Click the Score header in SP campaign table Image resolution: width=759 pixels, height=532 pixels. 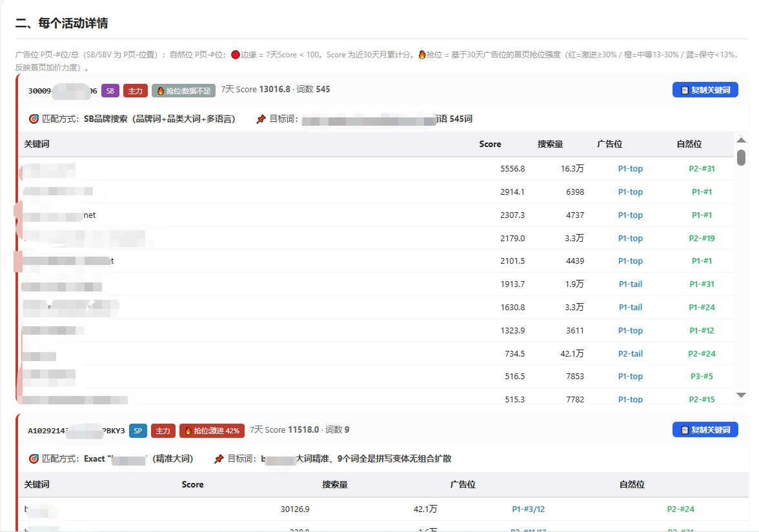click(192, 485)
